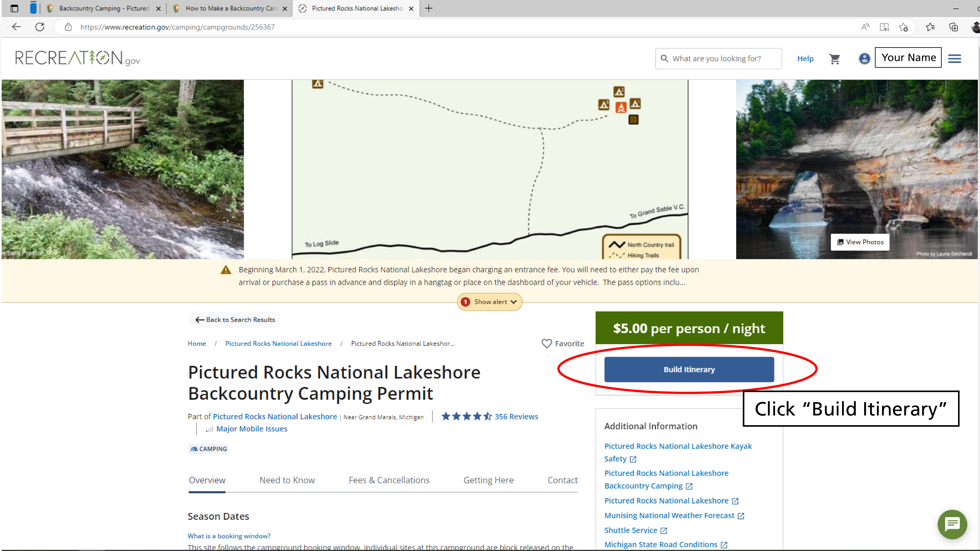Click the CAMPING tag badge
Screen dimensions: 980x551
click(209, 449)
